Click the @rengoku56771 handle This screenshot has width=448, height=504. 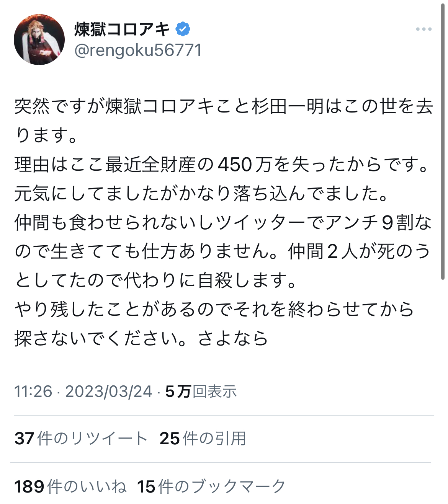[138, 50]
